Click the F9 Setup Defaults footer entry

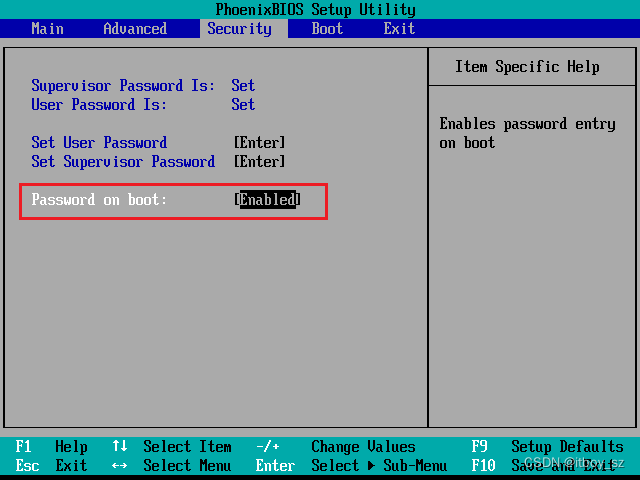(x=547, y=447)
